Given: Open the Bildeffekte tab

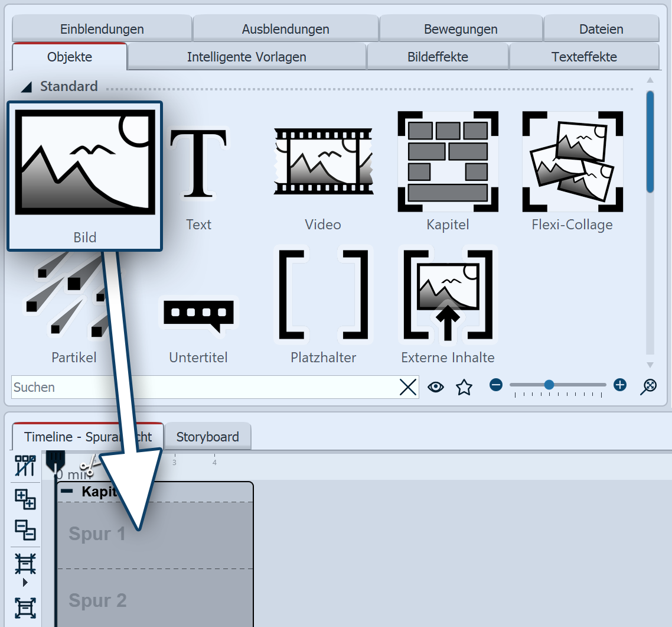Looking at the screenshot, I should click(x=438, y=57).
